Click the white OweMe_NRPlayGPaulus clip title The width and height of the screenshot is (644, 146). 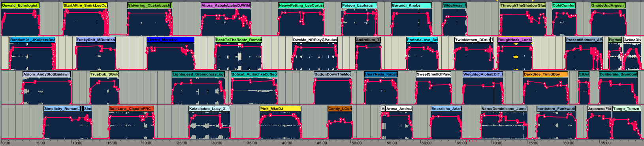tap(315, 40)
